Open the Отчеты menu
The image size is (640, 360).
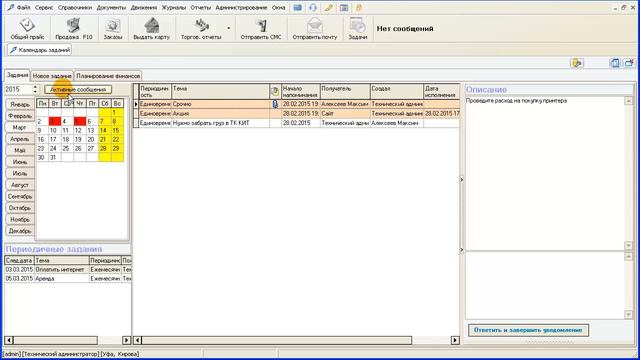click(x=200, y=7)
